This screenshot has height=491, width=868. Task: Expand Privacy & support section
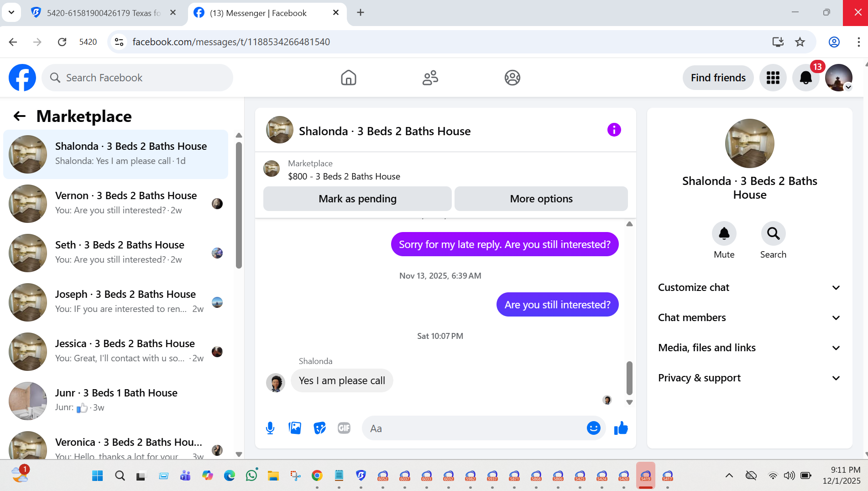click(x=749, y=378)
